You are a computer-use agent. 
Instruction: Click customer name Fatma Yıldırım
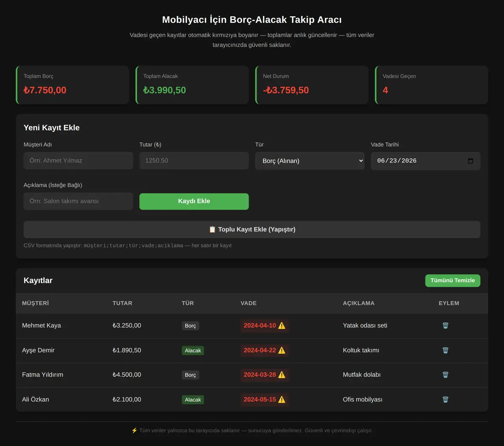42,375
